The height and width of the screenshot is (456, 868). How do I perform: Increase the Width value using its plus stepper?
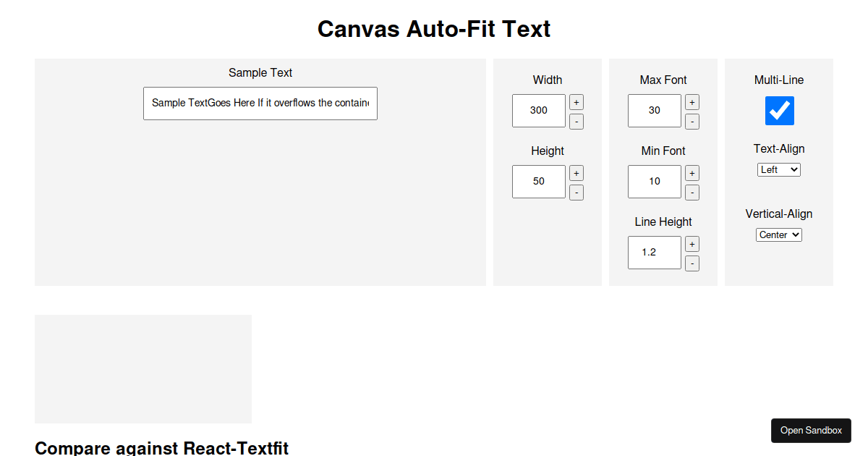pos(576,102)
